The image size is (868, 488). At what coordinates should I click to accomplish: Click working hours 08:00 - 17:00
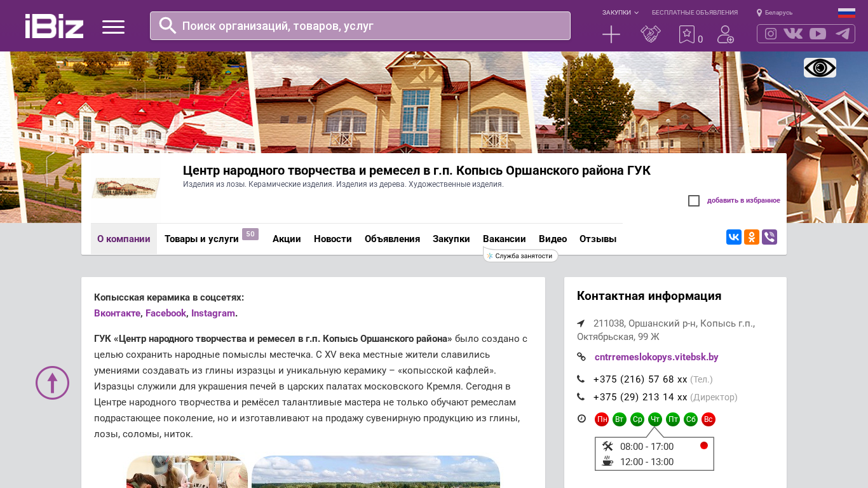(647, 447)
